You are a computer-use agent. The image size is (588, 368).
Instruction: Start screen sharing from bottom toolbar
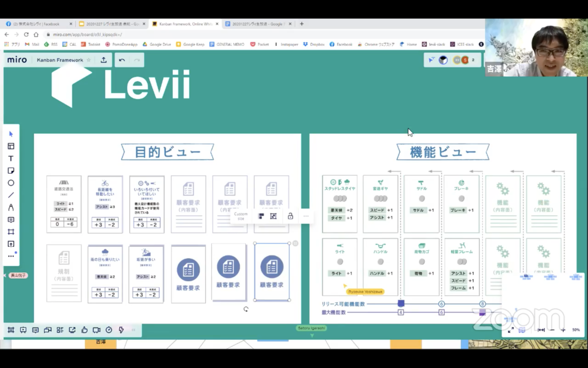[x=72, y=330]
